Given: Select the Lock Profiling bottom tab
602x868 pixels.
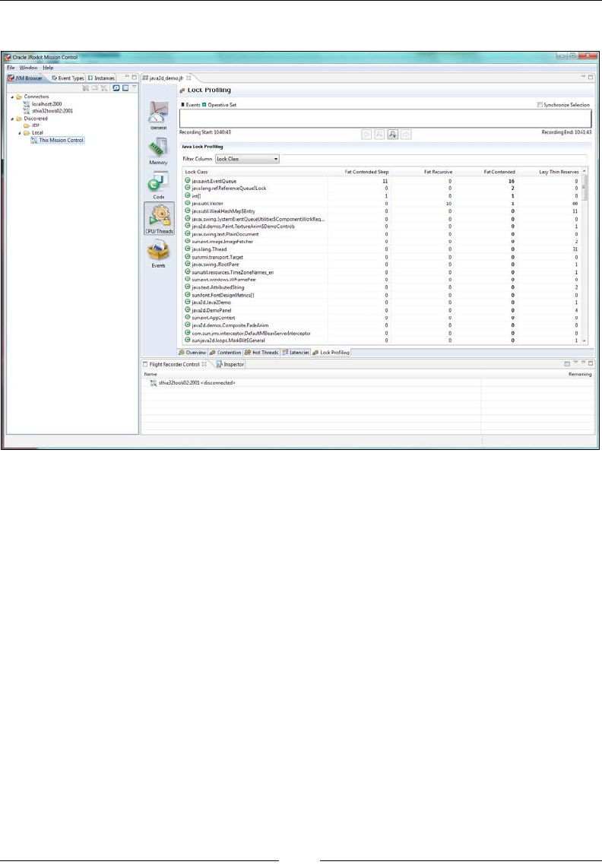Looking at the screenshot, I should pyautogui.click(x=331, y=352).
